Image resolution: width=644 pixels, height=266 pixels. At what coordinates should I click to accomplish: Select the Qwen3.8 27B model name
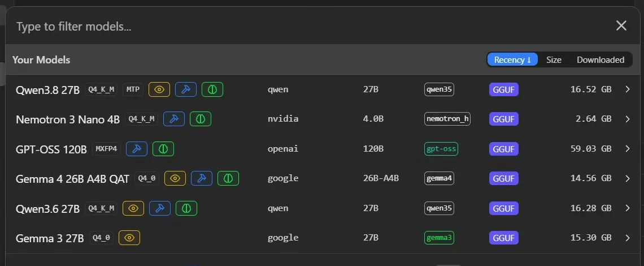[47, 90]
